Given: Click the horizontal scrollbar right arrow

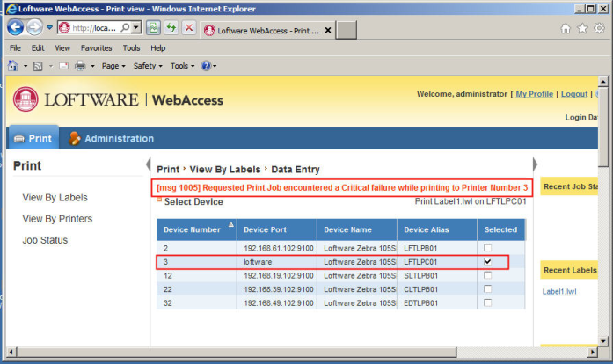Looking at the screenshot, I should click(x=593, y=352).
